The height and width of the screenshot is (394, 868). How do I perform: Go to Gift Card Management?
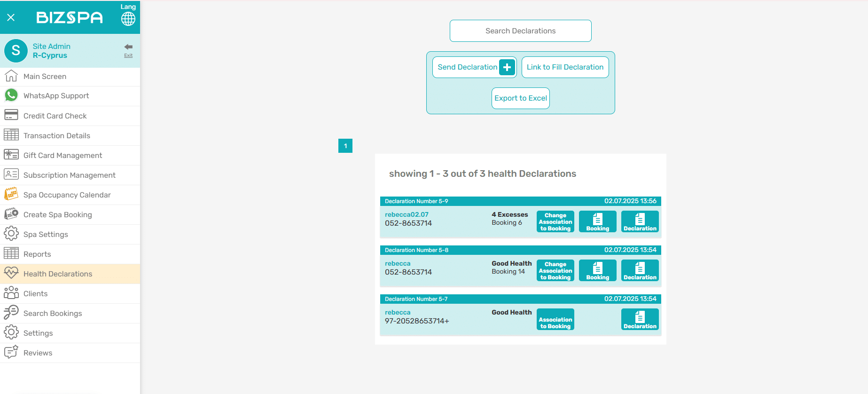pos(63,156)
